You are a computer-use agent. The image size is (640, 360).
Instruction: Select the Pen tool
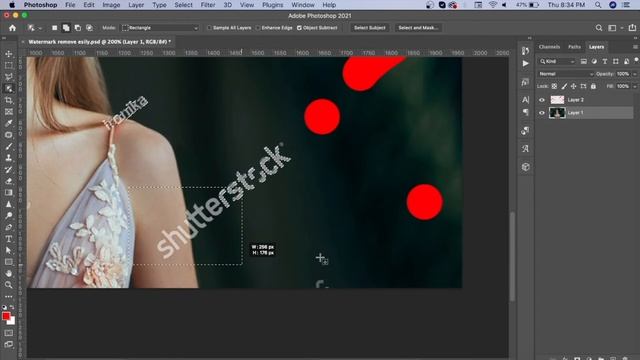coord(9,227)
